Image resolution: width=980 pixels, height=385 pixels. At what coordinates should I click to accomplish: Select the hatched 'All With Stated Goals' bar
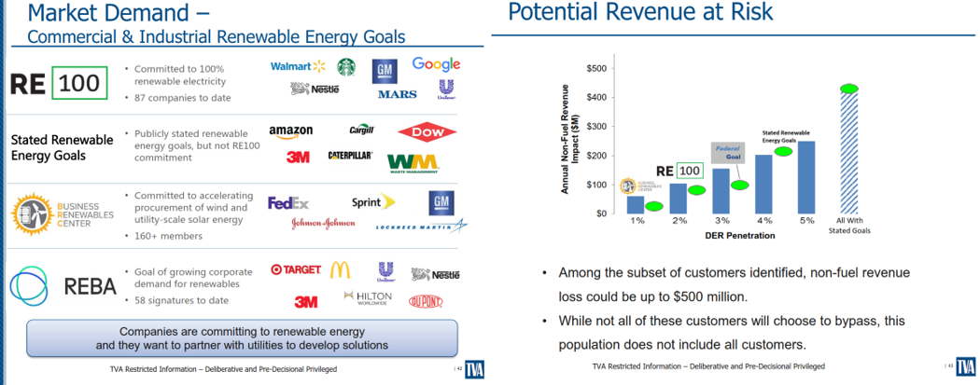[x=849, y=152]
